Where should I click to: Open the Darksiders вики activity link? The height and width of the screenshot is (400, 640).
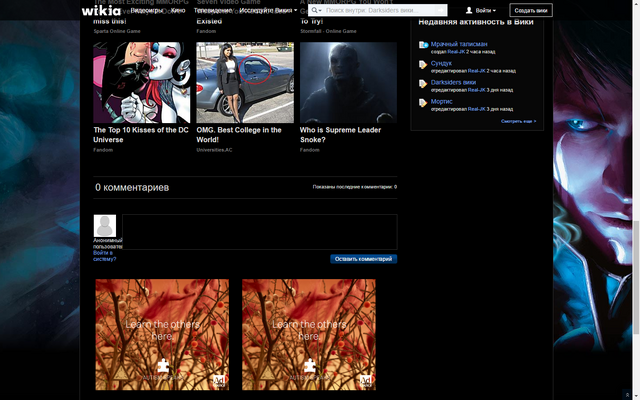pyautogui.click(x=453, y=82)
